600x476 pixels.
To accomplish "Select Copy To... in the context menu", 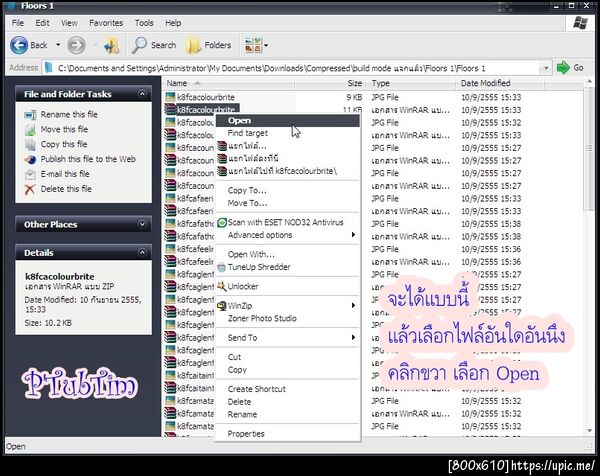I will [x=288, y=190].
